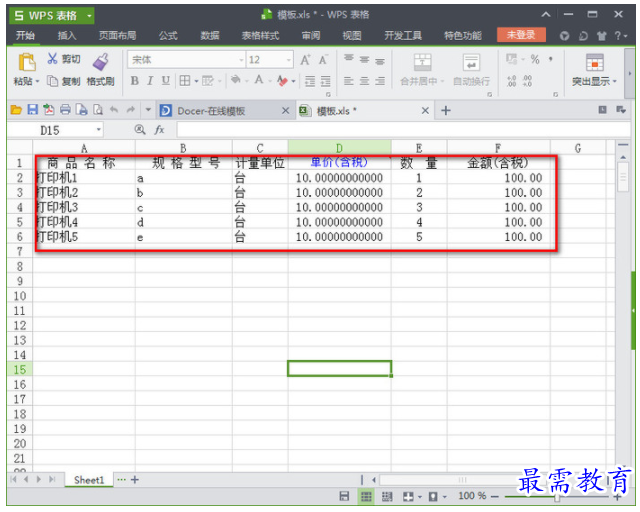Expand Highlight display dropdown arrow
The width and height of the screenshot is (640, 512).
tap(615, 81)
